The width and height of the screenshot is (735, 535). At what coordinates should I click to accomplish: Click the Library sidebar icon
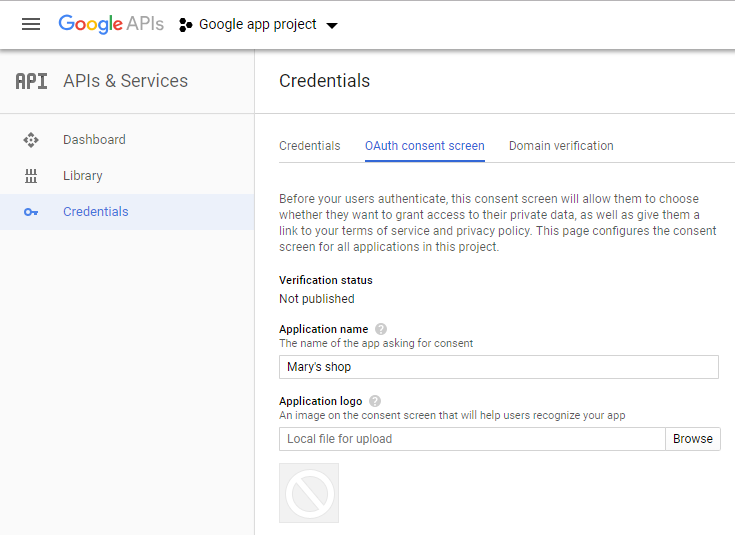tap(31, 176)
